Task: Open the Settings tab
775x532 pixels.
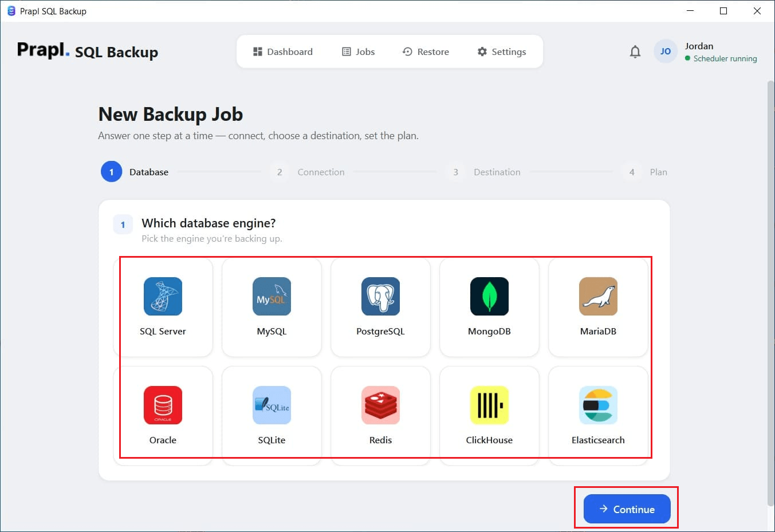Action: tap(502, 52)
